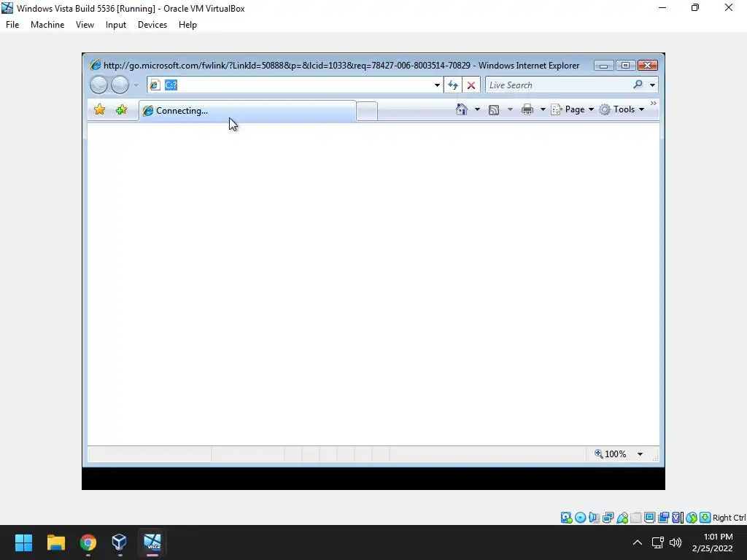Click the keyboard capture indicator icon
The image size is (747, 560).
[x=705, y=518]
